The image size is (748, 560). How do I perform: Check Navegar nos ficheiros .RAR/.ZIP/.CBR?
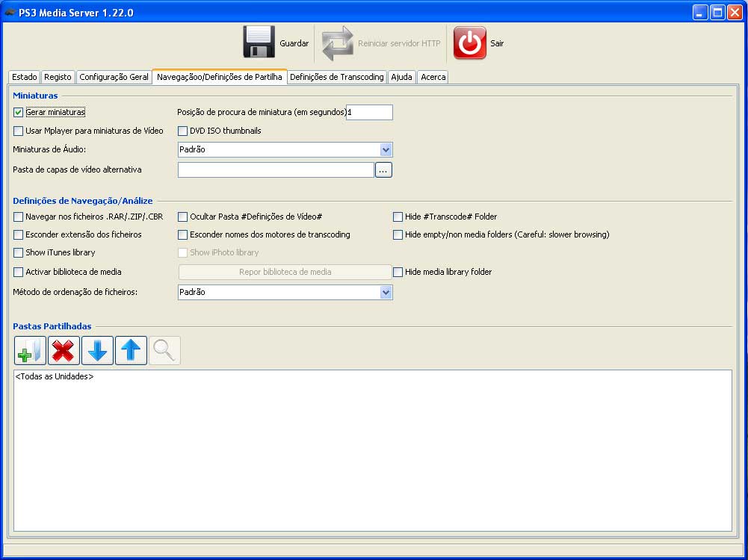coord(18,217)
